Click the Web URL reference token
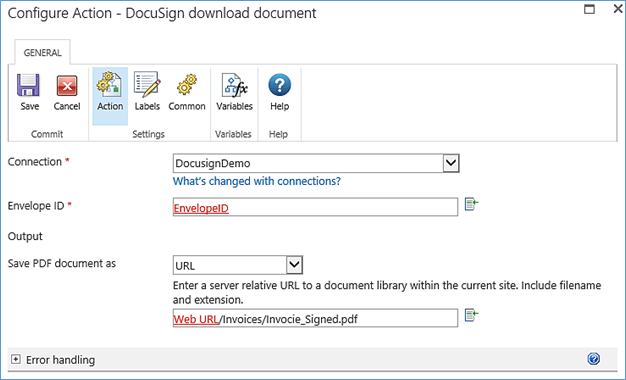This screenshot has height=380, width=626. (x=196, y=319)
